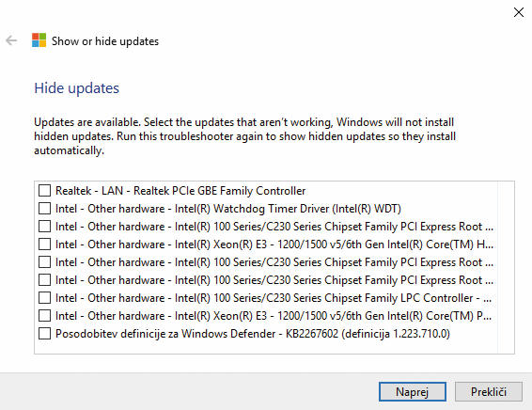This screenshot has height=410, width=532.
Task: Click the Intel Watchdog Timer Driver label
Action: (228, 209)
